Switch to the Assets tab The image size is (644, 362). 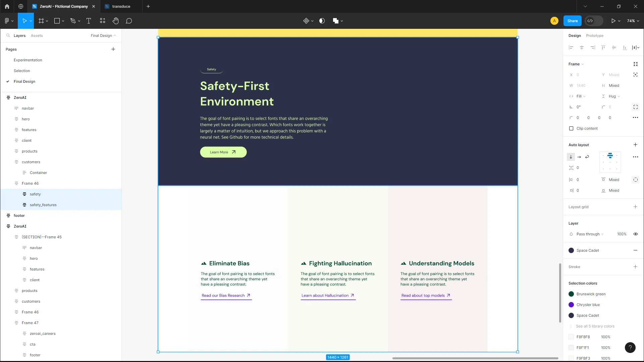pyautogui.click(x=37, y=36)
